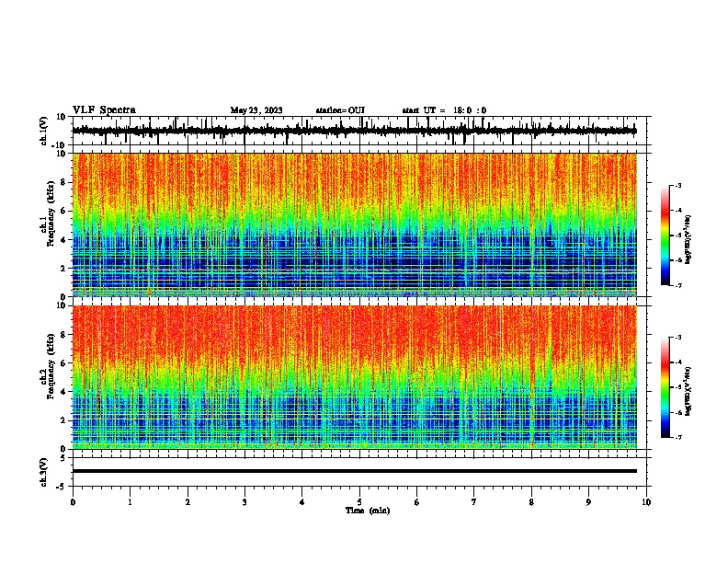Click the "-3" tick on ch.2 colorbar
The height and width of the screenshot is (563, 728).
pyautogui.click(x=678, y=338)
